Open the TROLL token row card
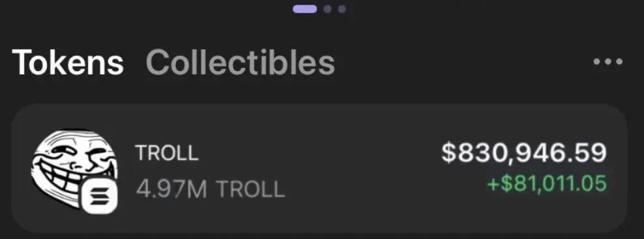Image resolution: width=644 pixels, height=239 pixels. click(x=319, y=168)
